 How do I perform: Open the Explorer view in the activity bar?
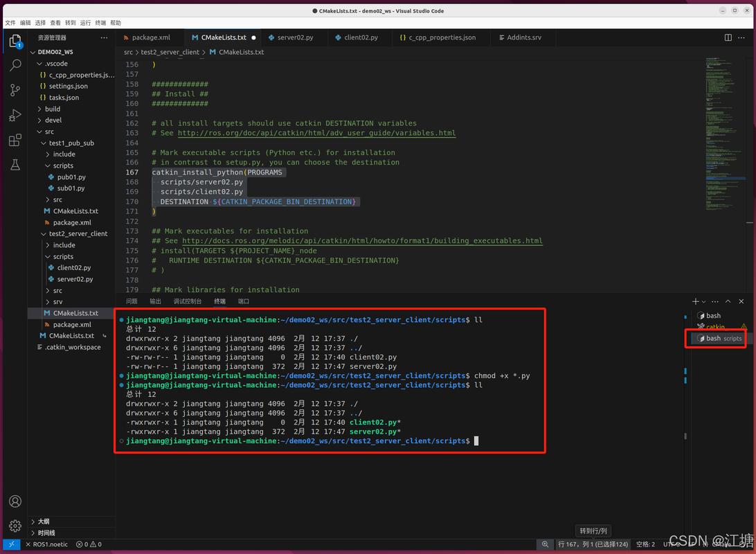pos(15,42)
